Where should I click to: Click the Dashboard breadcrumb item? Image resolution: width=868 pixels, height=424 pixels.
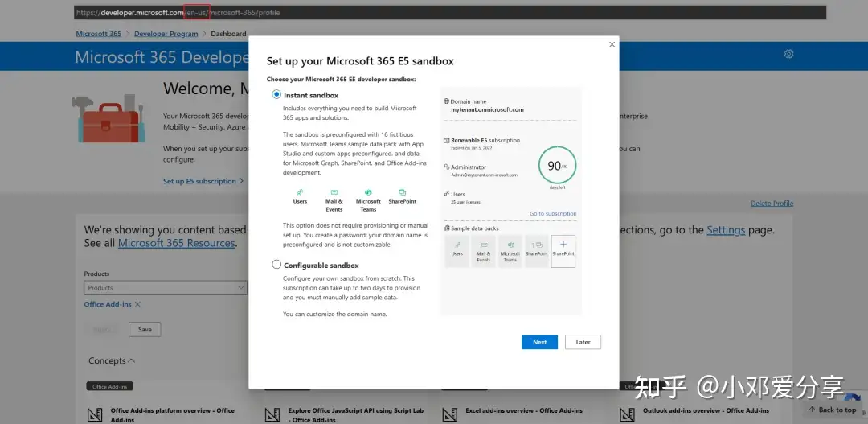coord(228,34)
